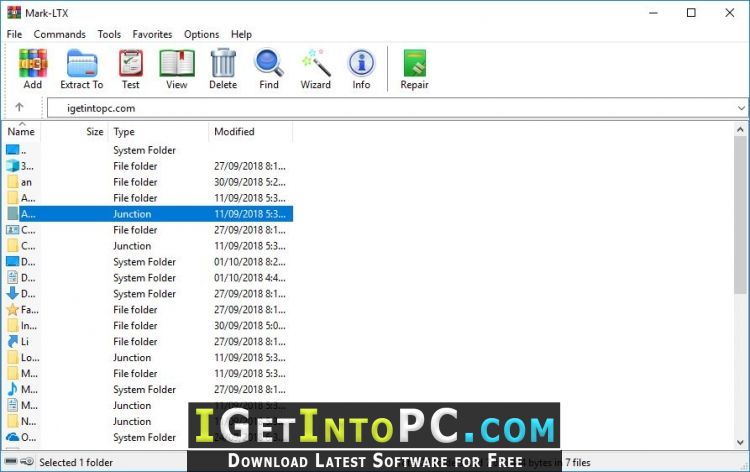
Task: Select the 'M...' File folder row dated 11/09/2018
Action: tap(148, 373)
